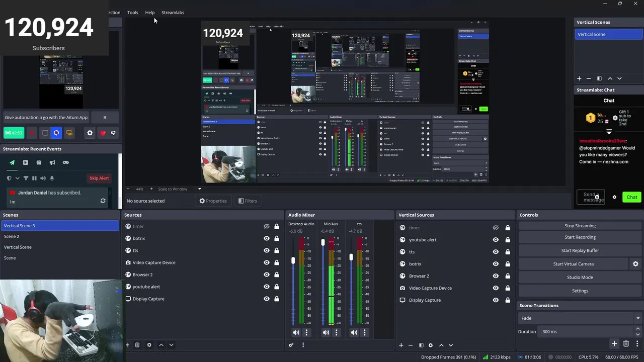
Task: Adjust Mic/Aux volume slider handle
Action: pyautogui.click(x=323, y=242)
